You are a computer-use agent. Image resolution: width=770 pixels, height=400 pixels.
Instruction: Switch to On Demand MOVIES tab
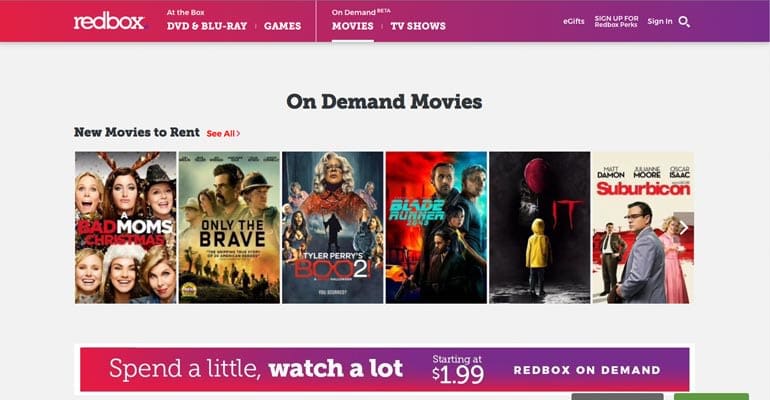(353, 26)
